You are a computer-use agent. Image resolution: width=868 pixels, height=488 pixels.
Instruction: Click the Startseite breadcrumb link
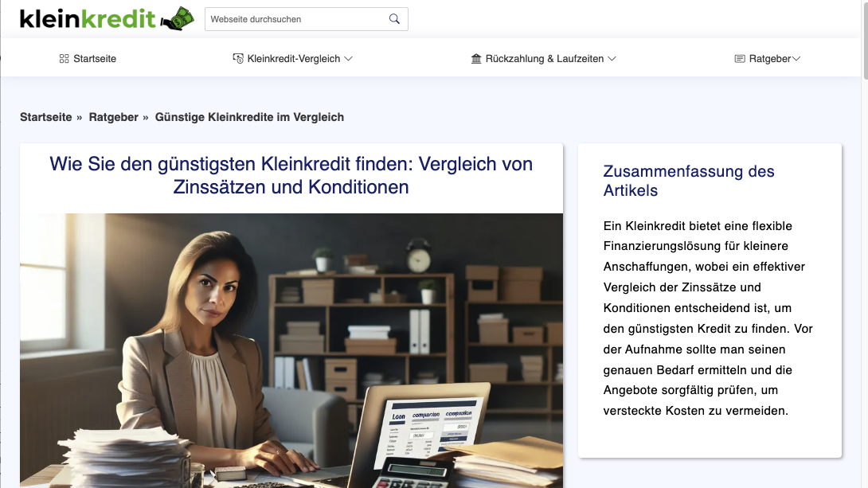[45, 117]
